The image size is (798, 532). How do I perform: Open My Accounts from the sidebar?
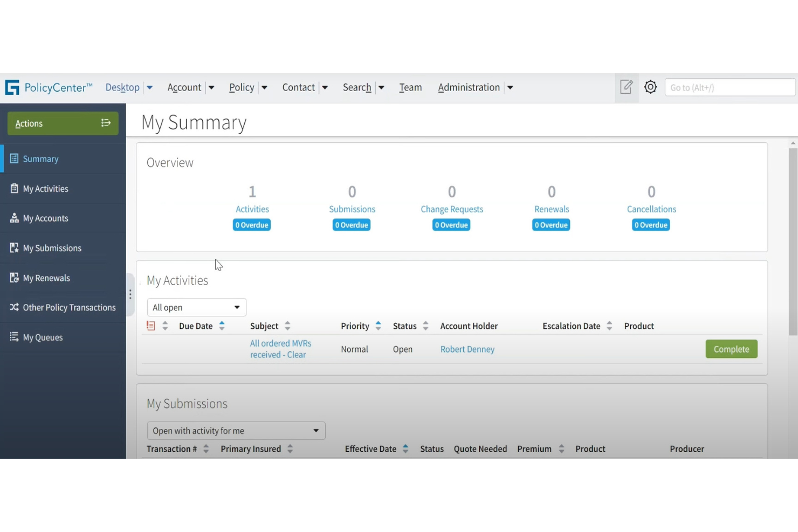[14, 218]
